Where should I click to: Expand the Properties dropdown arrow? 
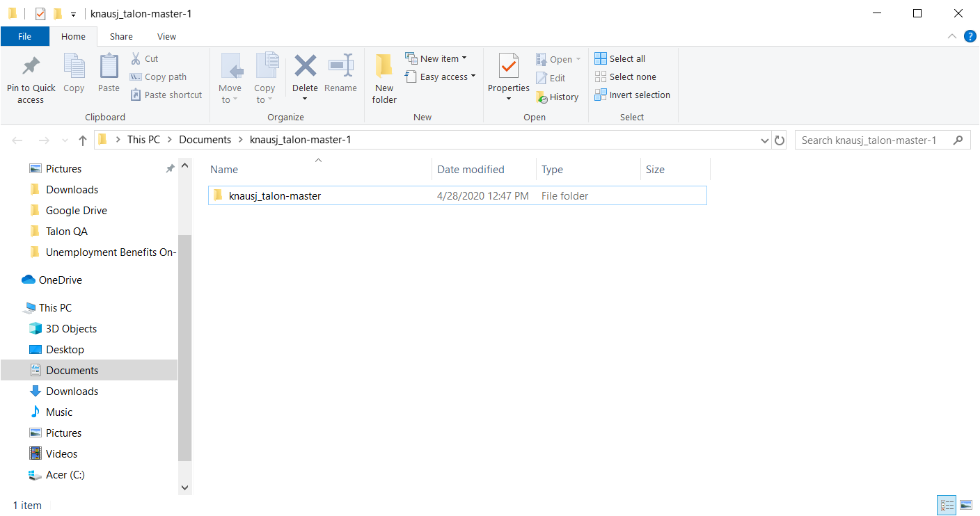pos(509,99)
